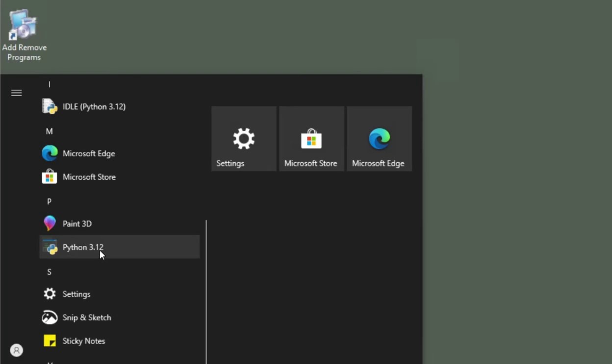Start Microsoft Edge from the app list
Image resolution: width=612 pixels, height=364 pixels.
click(88, 153)
